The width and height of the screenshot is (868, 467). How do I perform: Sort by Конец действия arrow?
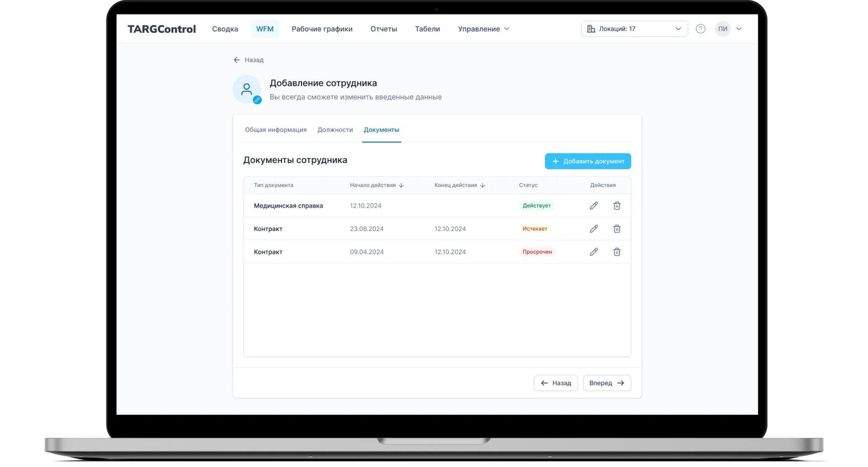pos(482,185)
